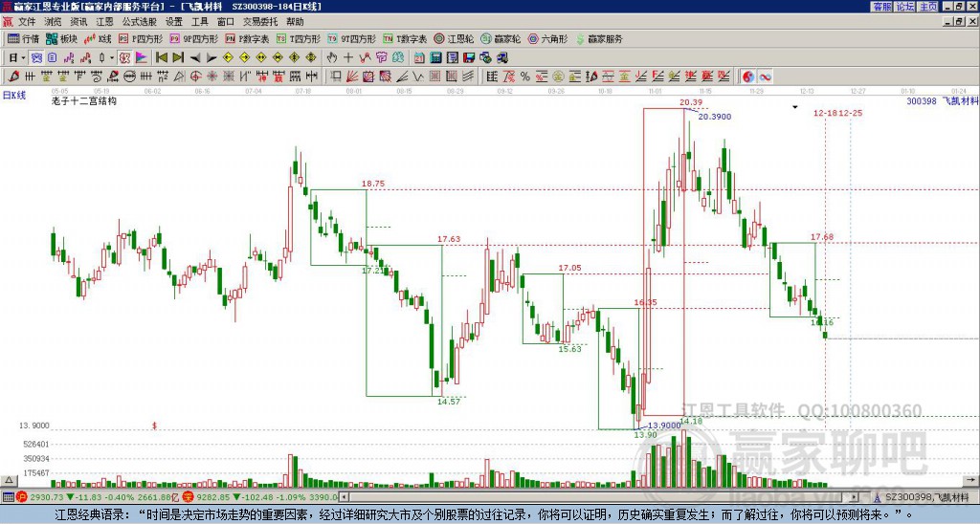Click the floppy disk save icon
The height and width of the screenshot is (524, 980).
point(469,58)
